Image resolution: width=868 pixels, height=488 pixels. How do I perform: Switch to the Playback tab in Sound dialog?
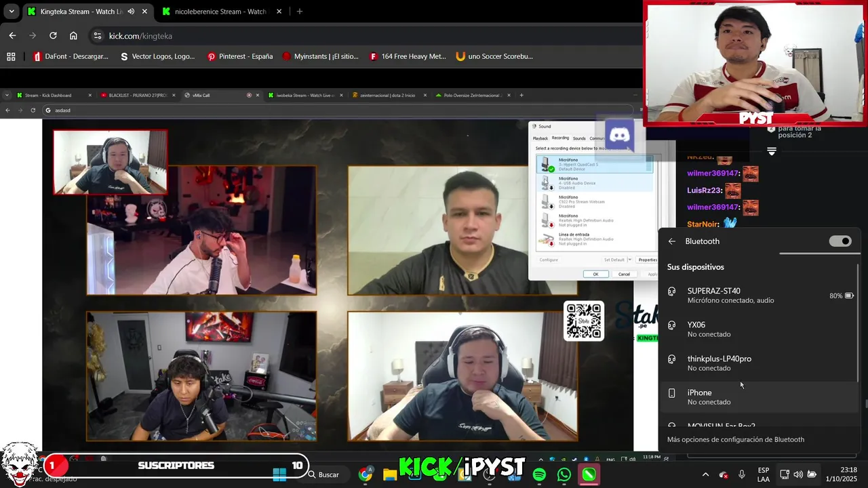540,138
